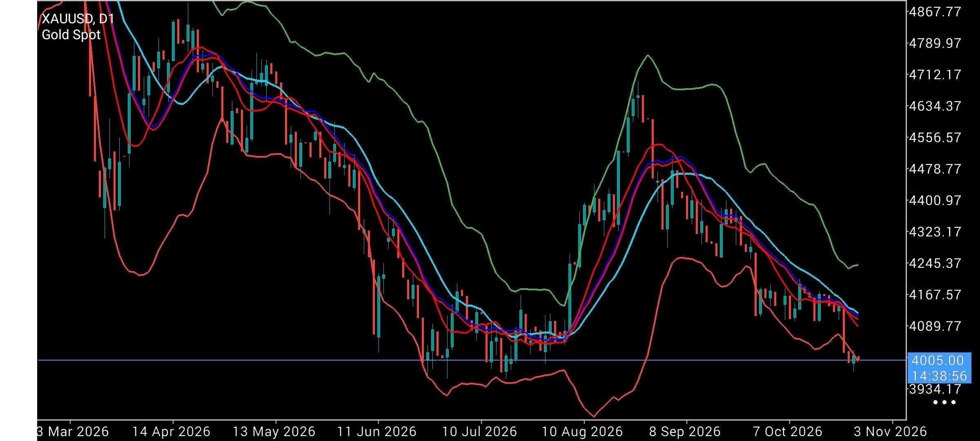The image size is (980, 441).
Task: Select the 14 Apr 2026 date label
Action: (171, 432)
